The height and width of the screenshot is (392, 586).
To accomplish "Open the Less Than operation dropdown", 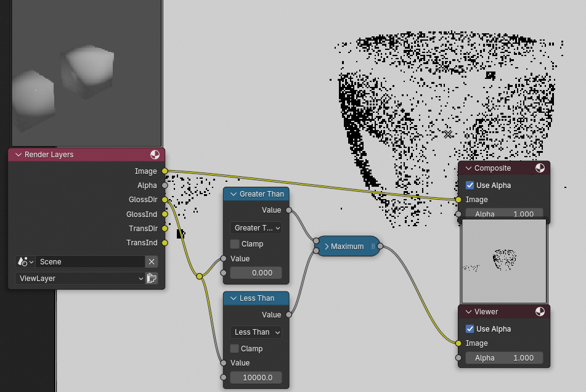I will pos(256,332).
